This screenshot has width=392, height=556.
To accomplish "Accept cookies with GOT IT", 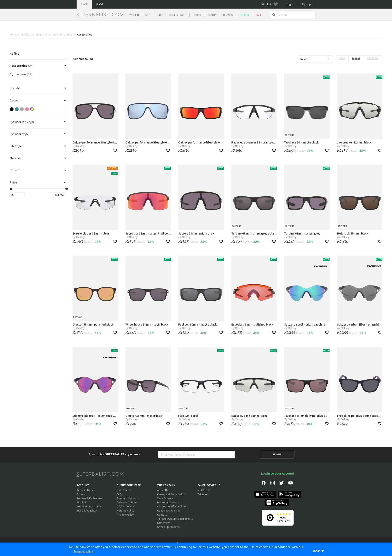I will (318, 551).
